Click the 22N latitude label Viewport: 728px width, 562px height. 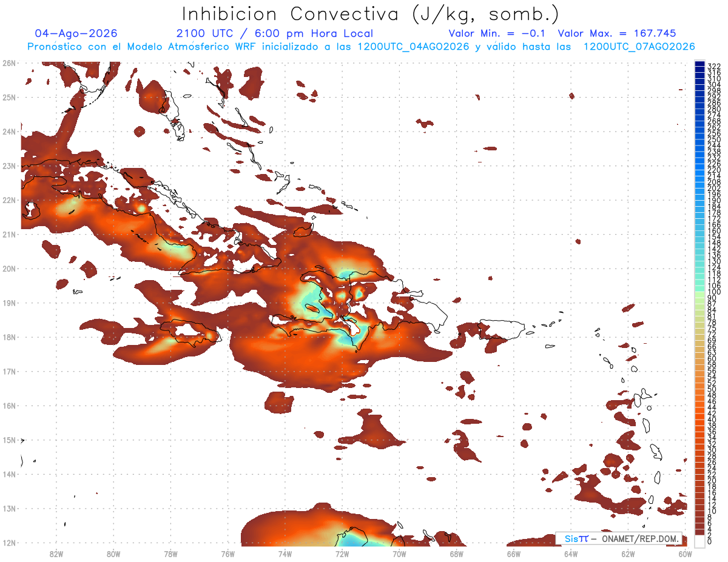point(9,200)
